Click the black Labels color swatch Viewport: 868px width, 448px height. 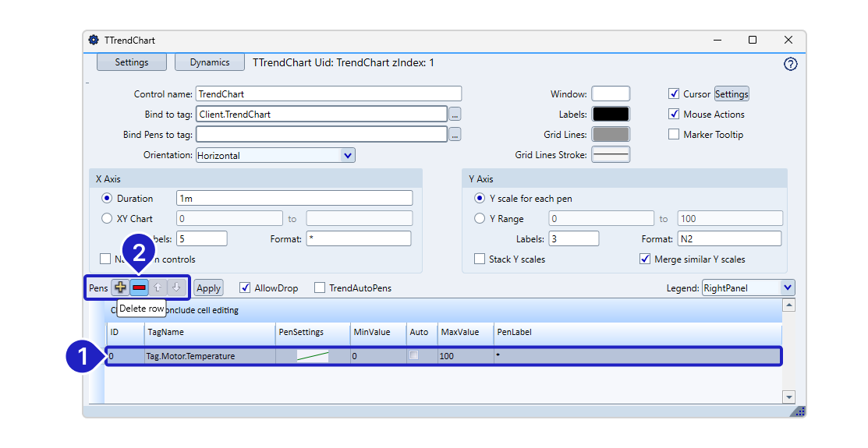pos(611,115)
